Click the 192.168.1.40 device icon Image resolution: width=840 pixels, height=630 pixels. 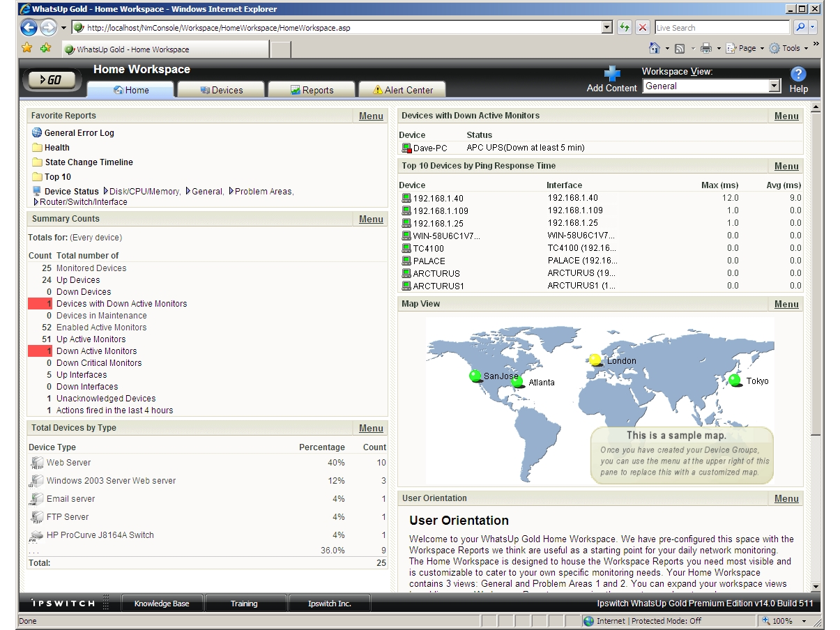point(406,198)
